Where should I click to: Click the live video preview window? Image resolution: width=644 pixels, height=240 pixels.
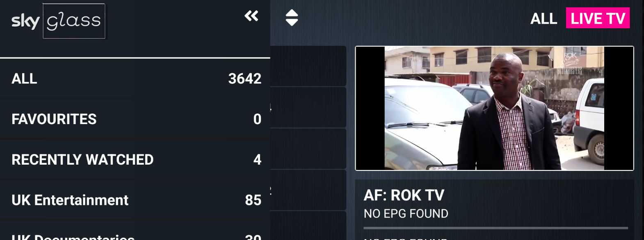point(494,108)
